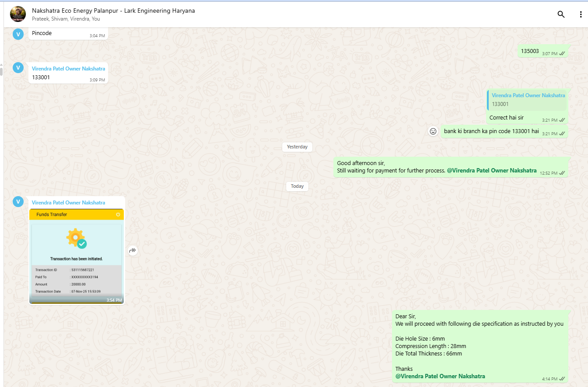Click the 135003 sent message bubble
588x387 pixels.
point(530,51)
